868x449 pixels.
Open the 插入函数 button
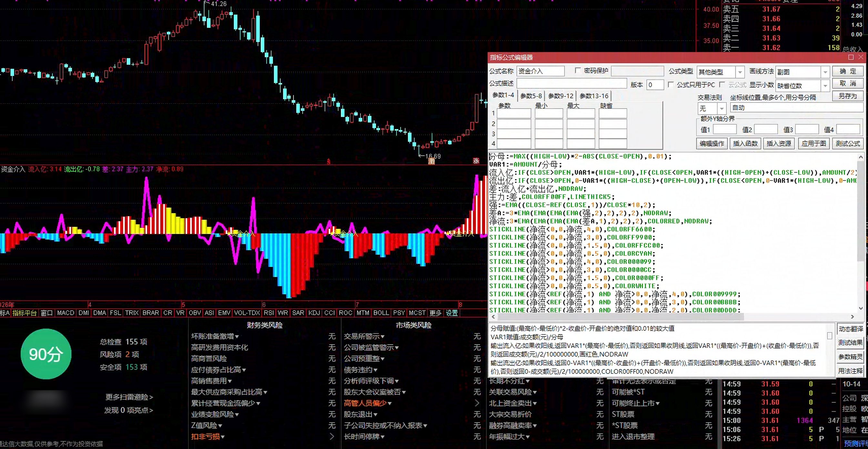[745, 144]
